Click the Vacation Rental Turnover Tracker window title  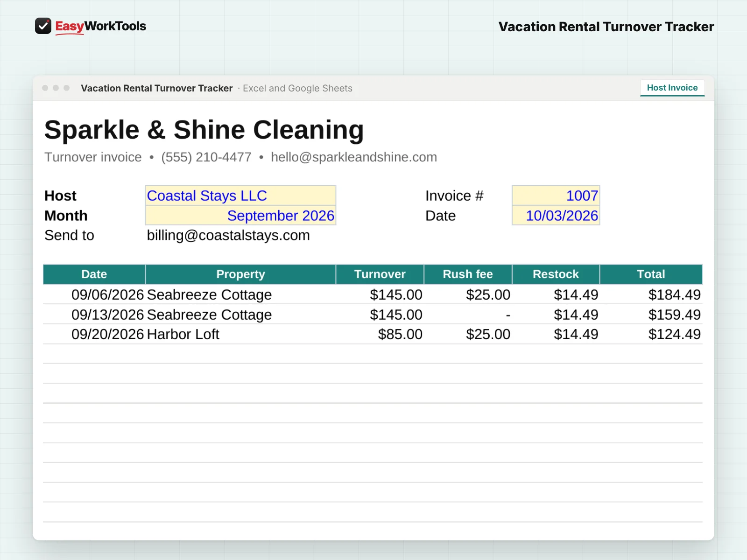157,88
